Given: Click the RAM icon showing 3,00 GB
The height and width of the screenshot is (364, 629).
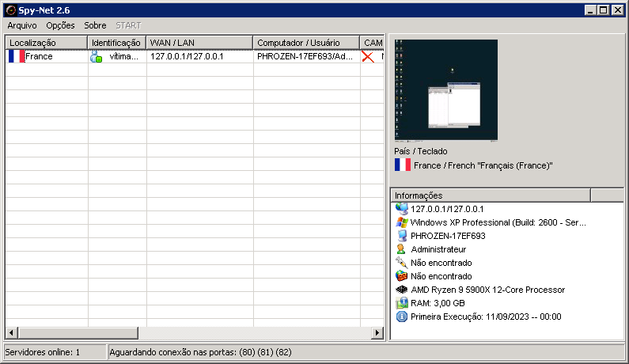Looking at the screenshot, I should click(401, 303).
